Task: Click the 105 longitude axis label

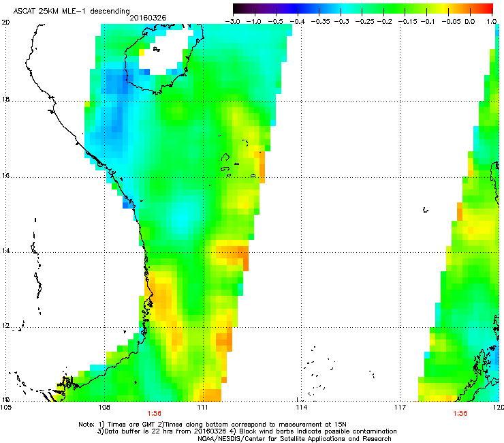Action: click(6, 408)
